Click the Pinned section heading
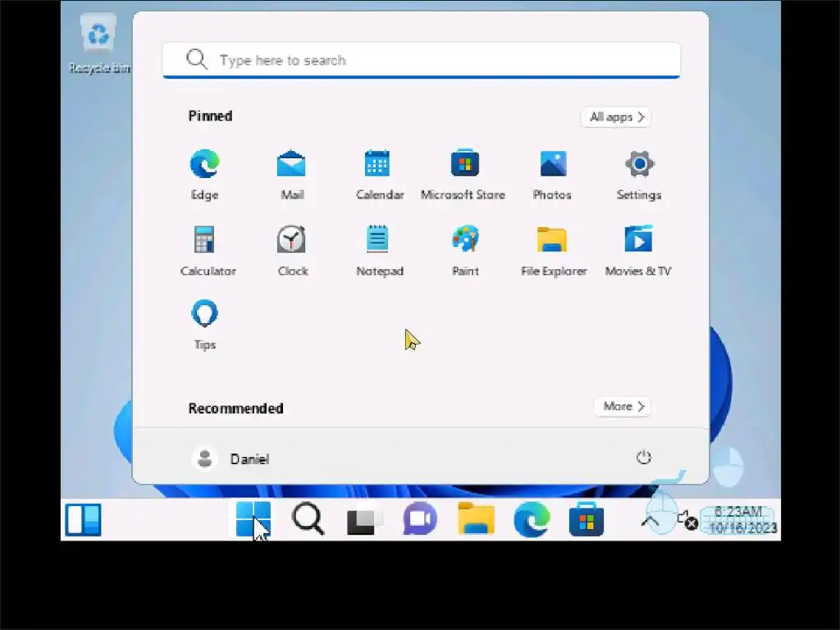The image size is (840, 630). pos(211,116)
